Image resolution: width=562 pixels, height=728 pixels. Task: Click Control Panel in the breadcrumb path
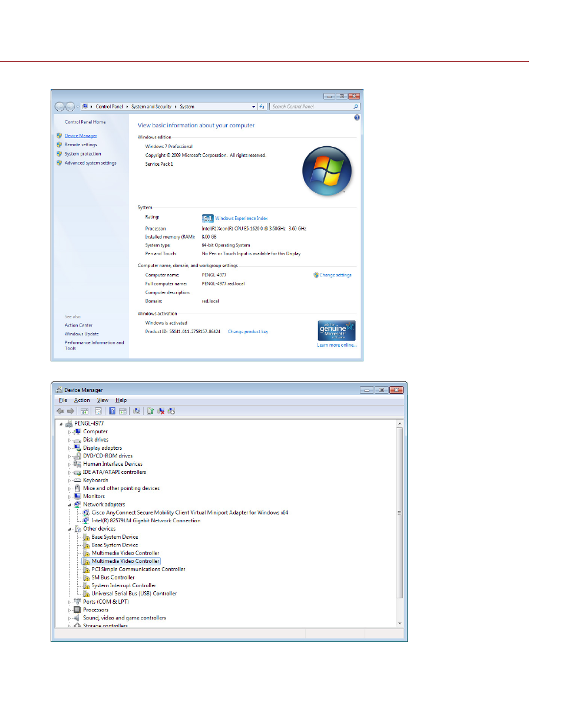pos(110,107)
